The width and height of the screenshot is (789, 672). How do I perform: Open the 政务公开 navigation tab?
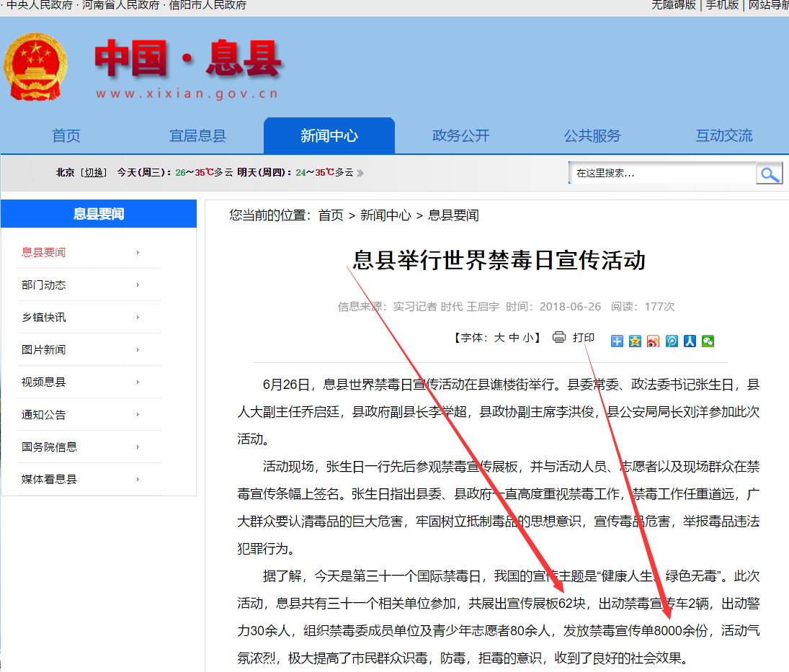tap(460, 135)
